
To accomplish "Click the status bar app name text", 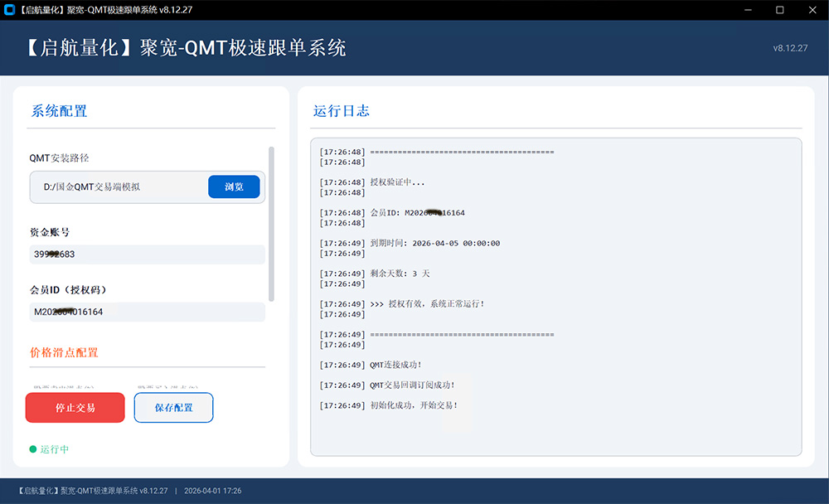I will (93, 491).
